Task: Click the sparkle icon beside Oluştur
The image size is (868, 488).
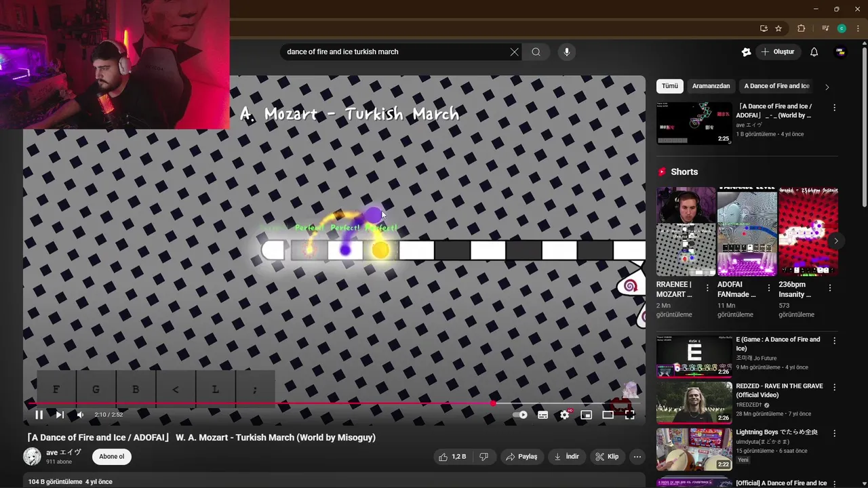Action: [747, 52]
